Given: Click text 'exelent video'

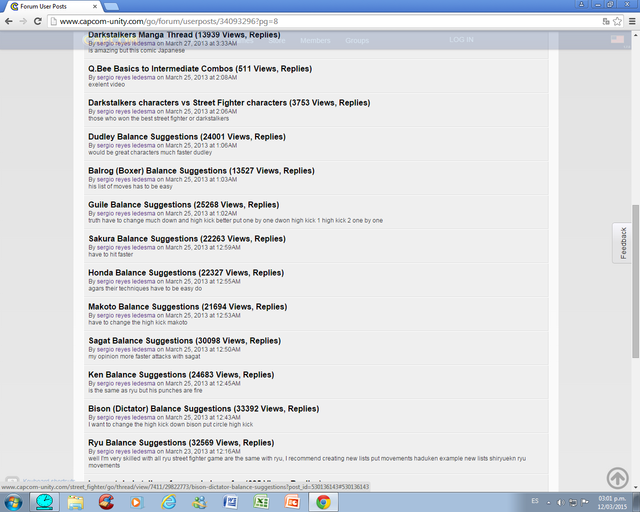Looking at the screenshot, I should pyautogui.click(x=107, y=85).
